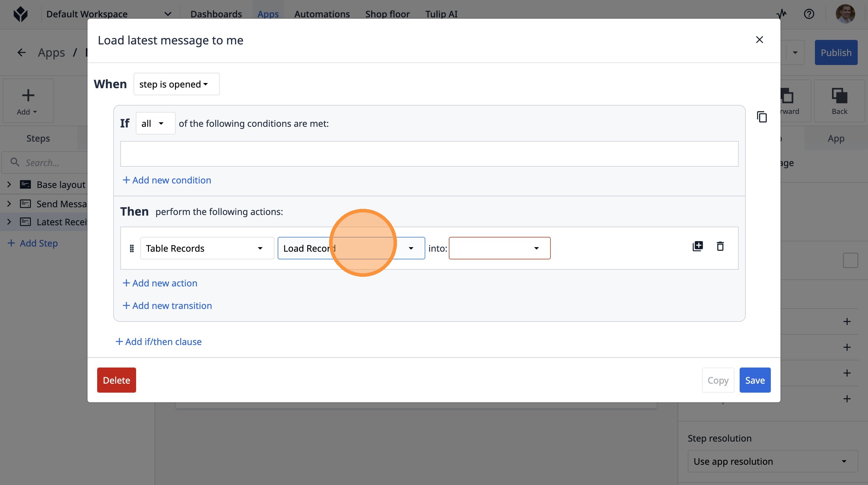Click the empty conditions field
The height and width of the screenshot is (485, 868).
429,154
